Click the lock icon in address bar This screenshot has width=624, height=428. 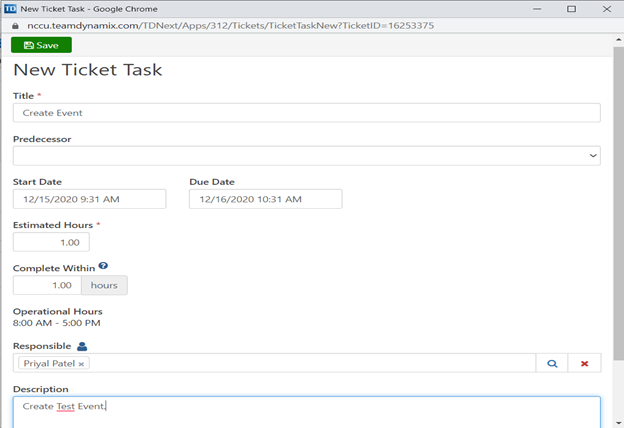point(15,26)
